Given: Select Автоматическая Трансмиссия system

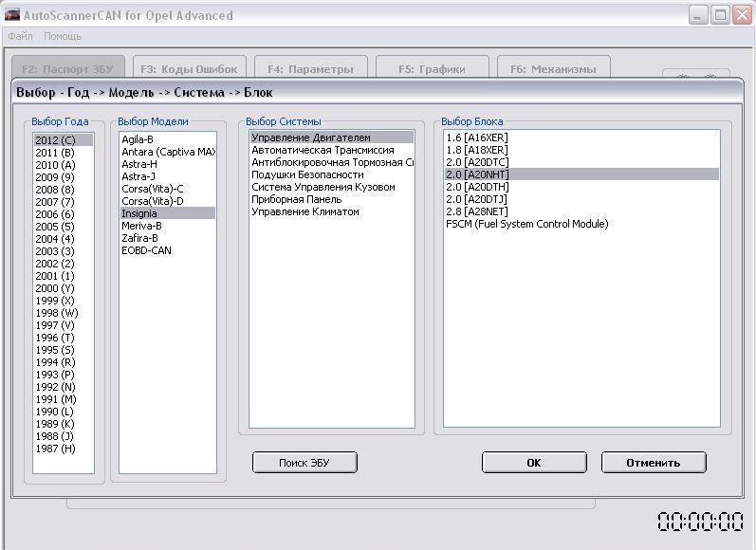Looking at the screenshot, I should 323,151.
